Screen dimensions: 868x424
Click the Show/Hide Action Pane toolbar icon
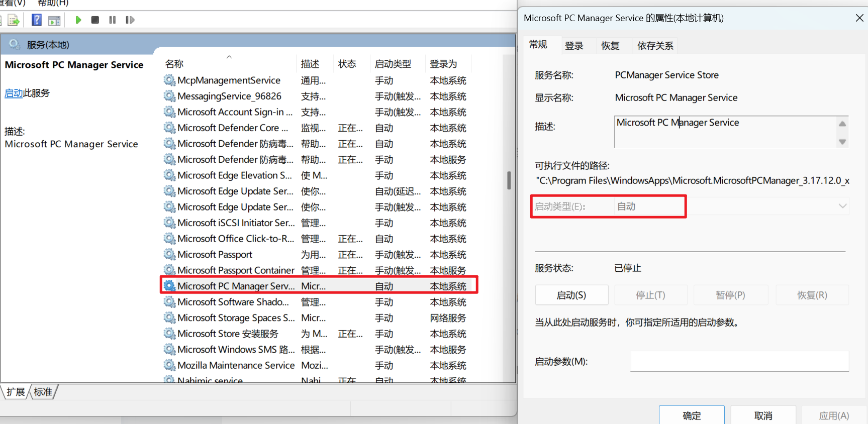(54, 21)
